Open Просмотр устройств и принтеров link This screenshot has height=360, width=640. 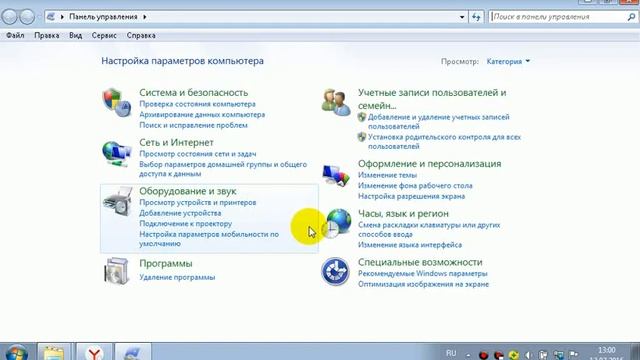[198, 202]
